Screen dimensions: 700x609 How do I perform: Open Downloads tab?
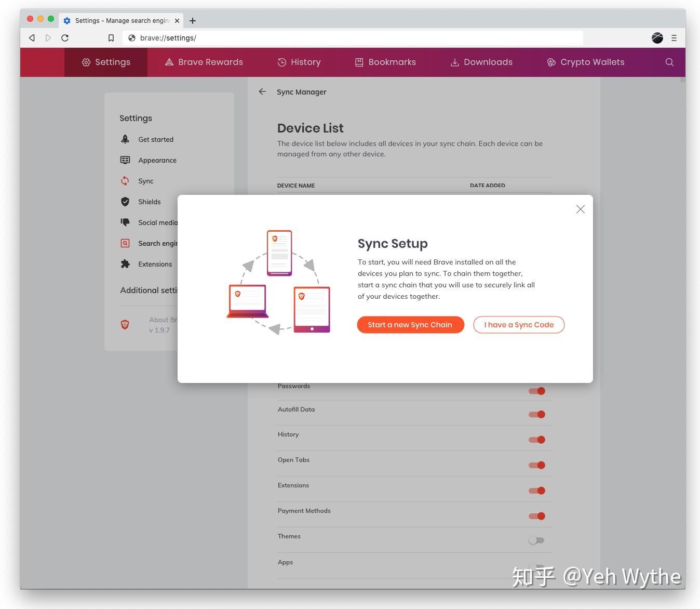click(x=481, y=62)
